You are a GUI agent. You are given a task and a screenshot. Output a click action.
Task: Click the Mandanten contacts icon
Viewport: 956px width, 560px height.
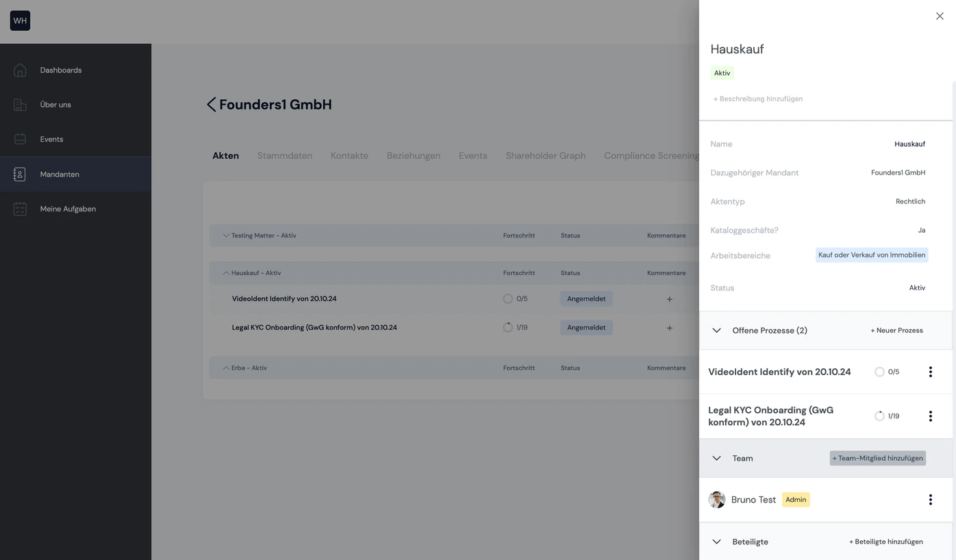coord(20,174)
